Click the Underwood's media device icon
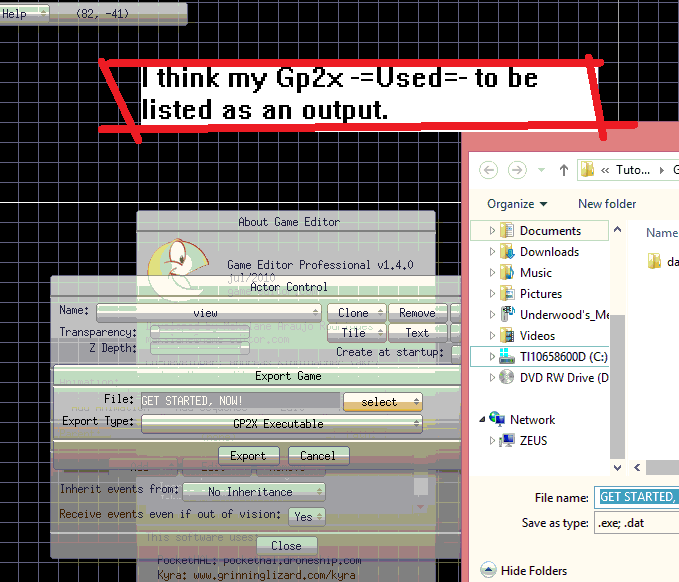This screenshot has height=582, width=679. [507, 314]
